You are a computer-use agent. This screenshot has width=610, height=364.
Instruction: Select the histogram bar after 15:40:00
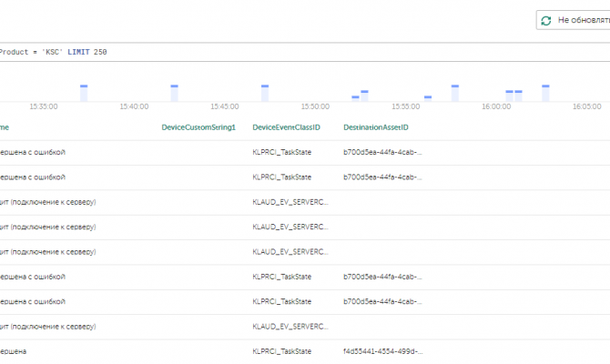point(174,92)
